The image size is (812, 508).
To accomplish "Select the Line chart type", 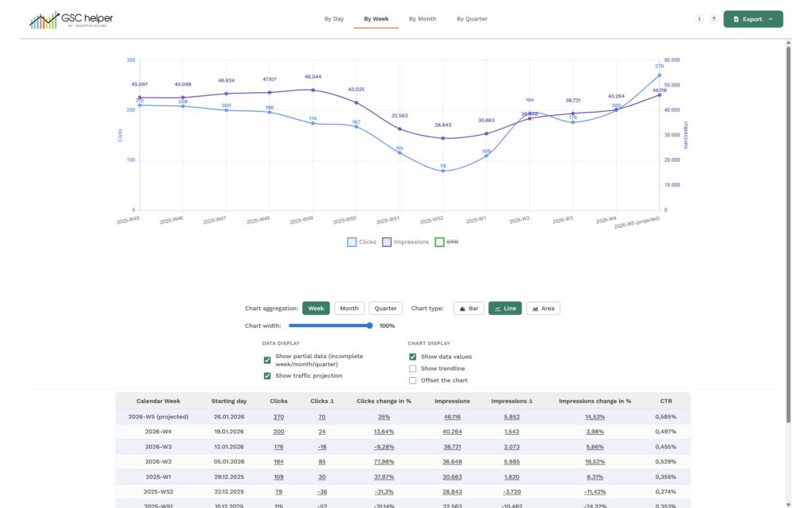I will click(505, 308).
